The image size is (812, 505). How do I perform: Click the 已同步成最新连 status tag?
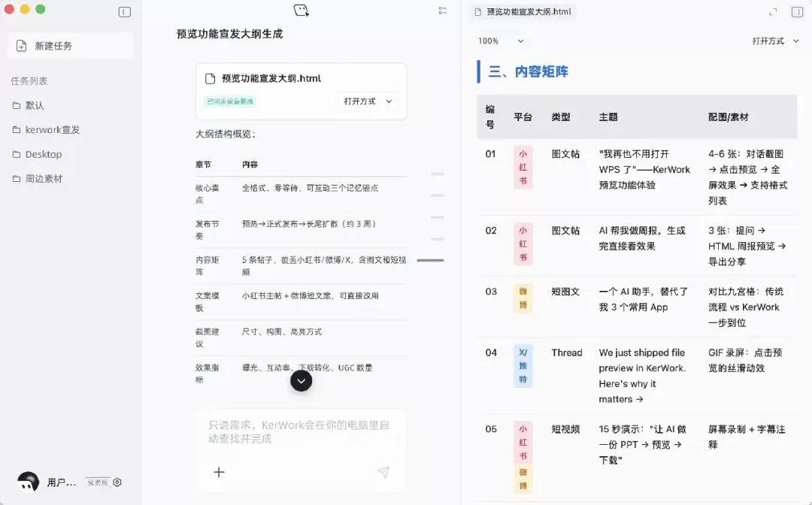(x=230, y=101)
